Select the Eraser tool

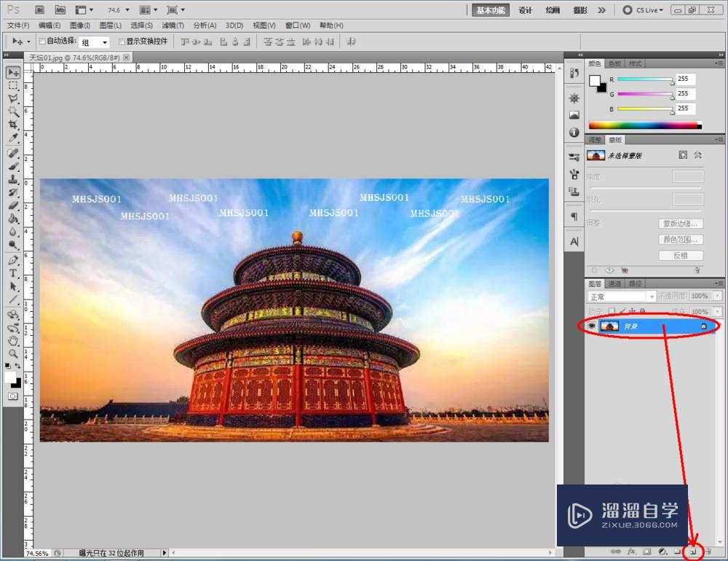pos(13,205)
